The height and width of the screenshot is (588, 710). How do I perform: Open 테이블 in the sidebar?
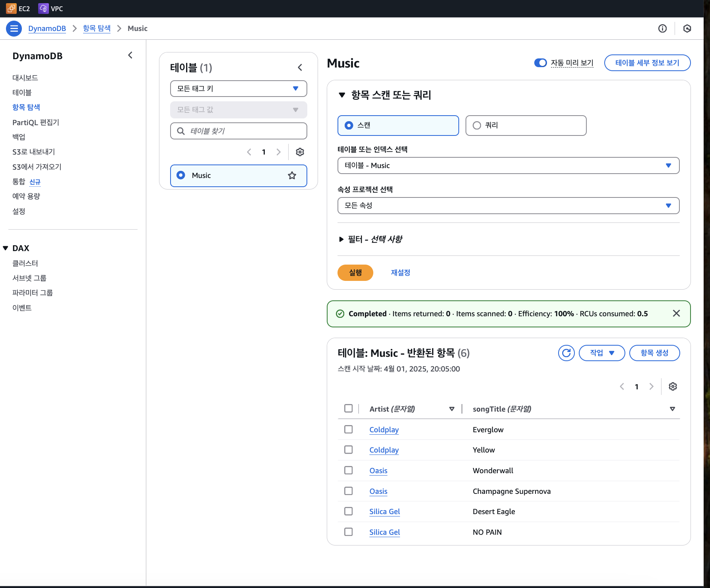22,93
